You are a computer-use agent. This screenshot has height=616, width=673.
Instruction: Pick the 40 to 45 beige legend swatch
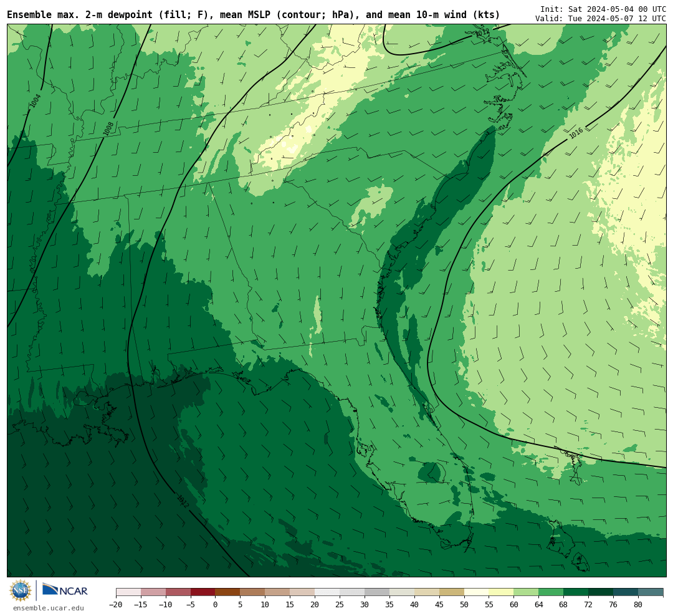click(x=427, y=592)
